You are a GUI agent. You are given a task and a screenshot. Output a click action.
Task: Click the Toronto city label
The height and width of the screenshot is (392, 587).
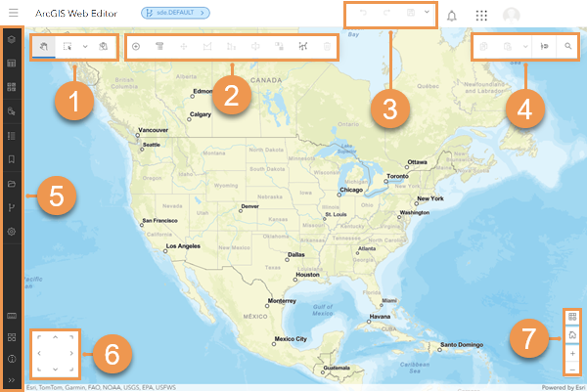point(397,176)
